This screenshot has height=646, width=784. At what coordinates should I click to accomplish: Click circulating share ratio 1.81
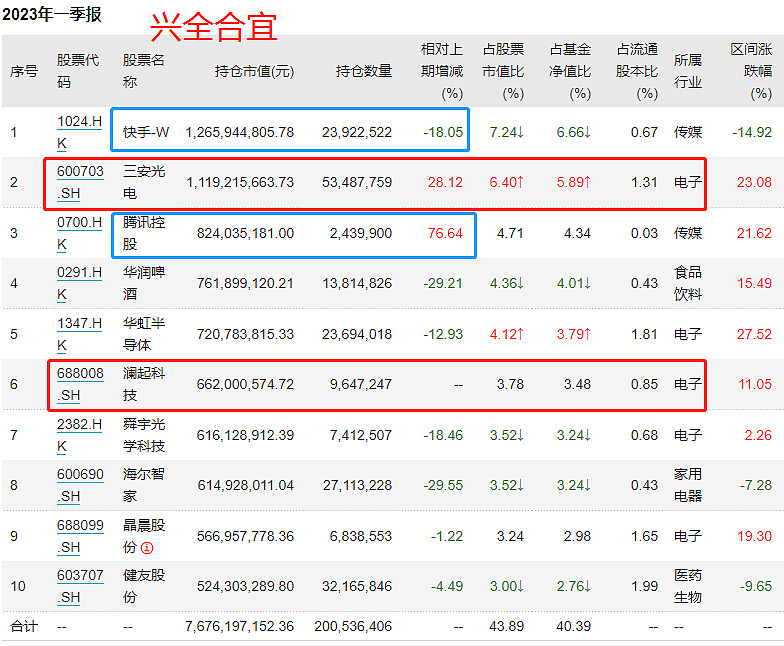pyautogui.click(x=644, y=334)
